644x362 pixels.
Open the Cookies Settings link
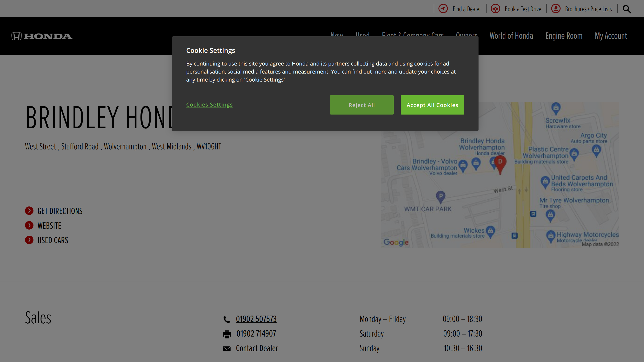210,104
